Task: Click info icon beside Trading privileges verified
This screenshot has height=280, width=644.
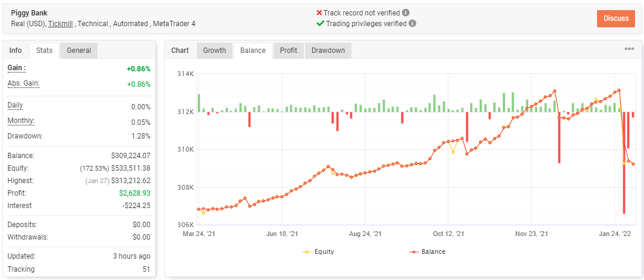Action: (412, 23)
